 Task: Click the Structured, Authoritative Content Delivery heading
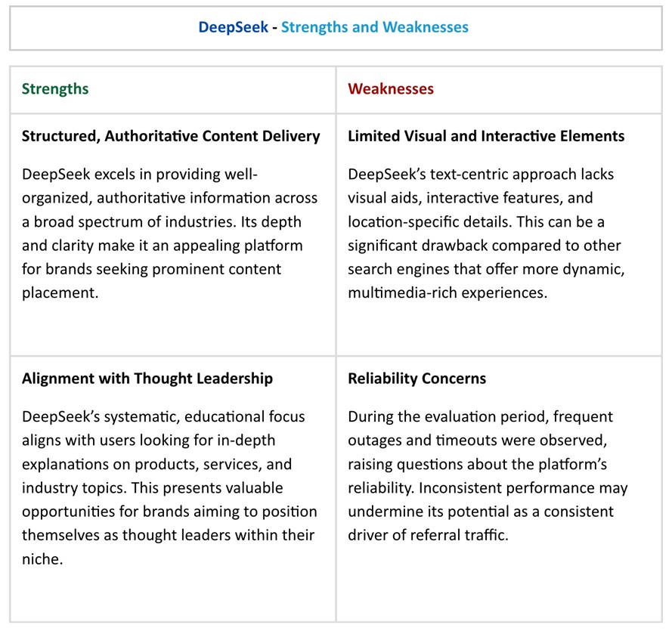click(171, 137)
